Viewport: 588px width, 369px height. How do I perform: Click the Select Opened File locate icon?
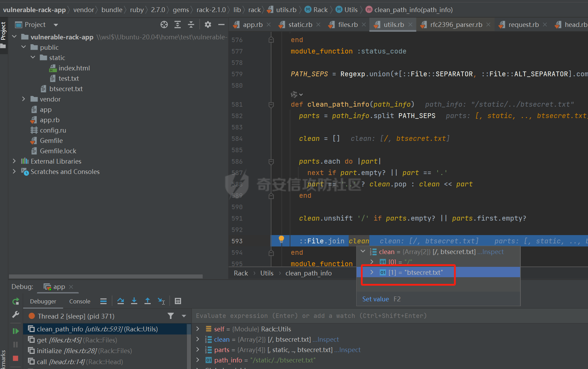[x=164, y=25]
